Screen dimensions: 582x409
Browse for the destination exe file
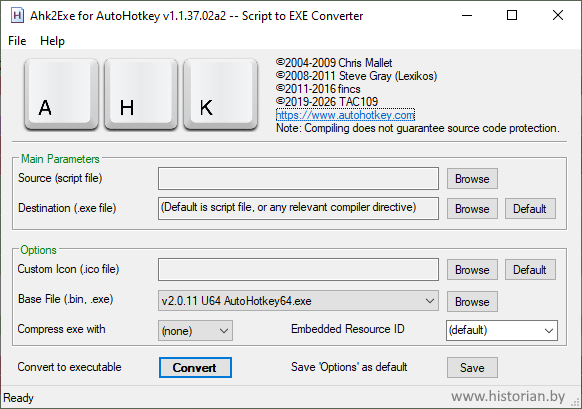coord(472,209)
